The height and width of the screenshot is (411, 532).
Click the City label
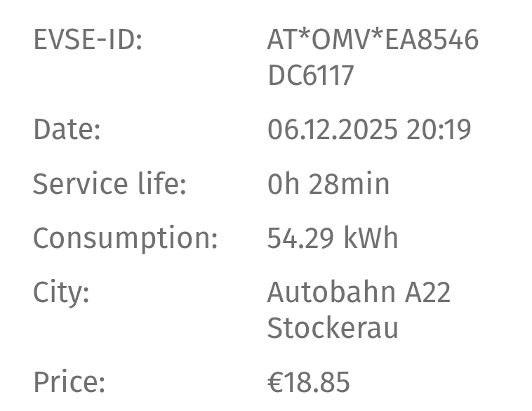click(61, 292)
